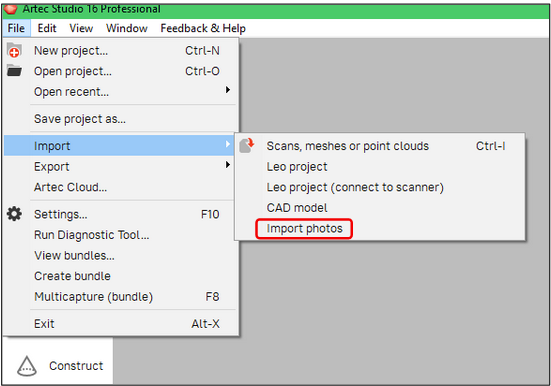
Task: Select Multicapture (bundle) option
Action: click(x=93, y=297)
